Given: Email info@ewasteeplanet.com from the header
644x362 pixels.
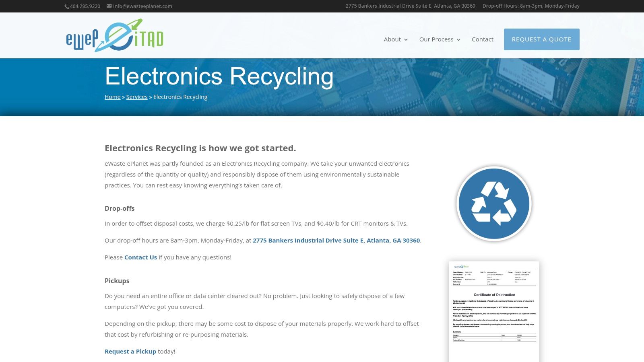Looking at the screenshot, I should [142, 6].
